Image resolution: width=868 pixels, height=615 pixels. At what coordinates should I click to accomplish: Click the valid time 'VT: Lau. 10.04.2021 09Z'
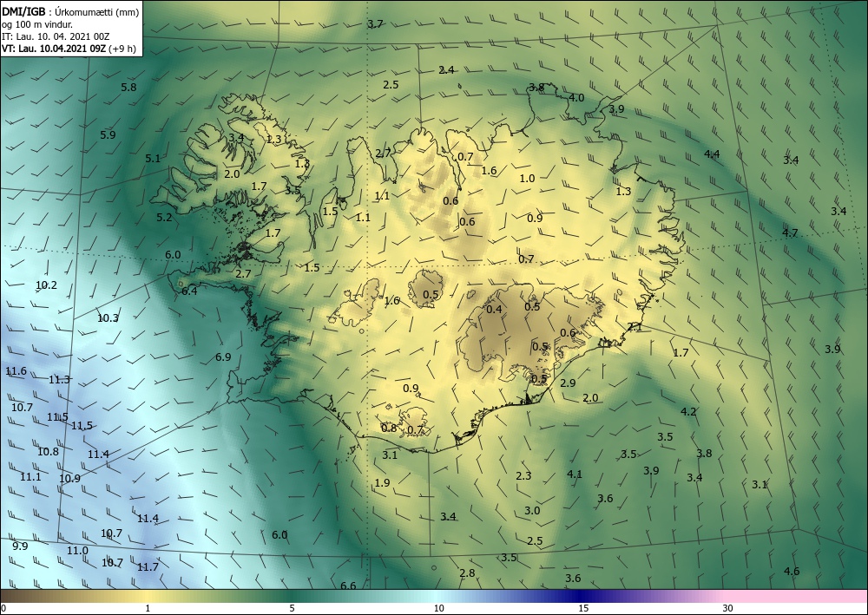click(x=54, y=49)
